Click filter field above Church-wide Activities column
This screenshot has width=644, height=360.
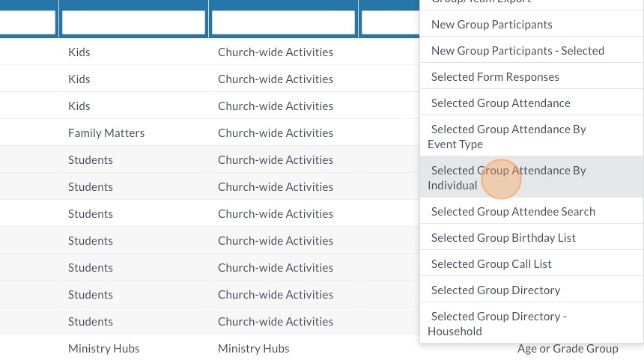tap(283, 22)
